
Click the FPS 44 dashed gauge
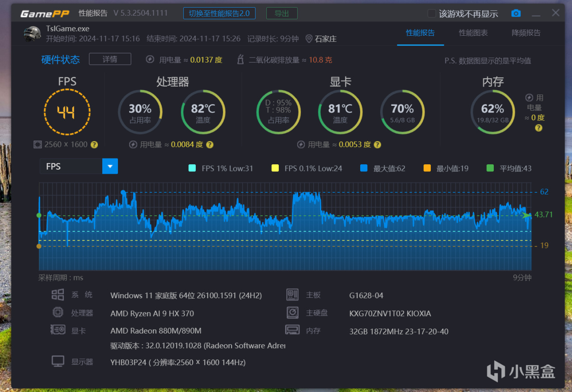tap(67, 112)
